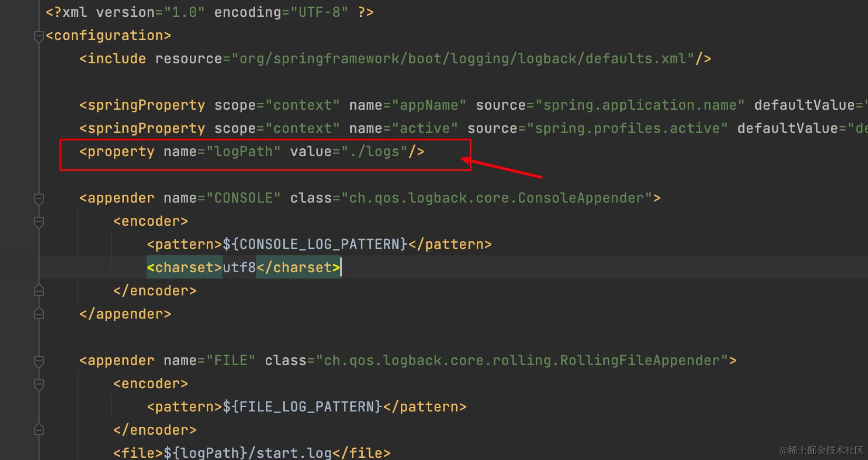This screenshot has height=460, width=868.
Task: Click first springProperty's defaultValue attribute
Action: point(804,105)
